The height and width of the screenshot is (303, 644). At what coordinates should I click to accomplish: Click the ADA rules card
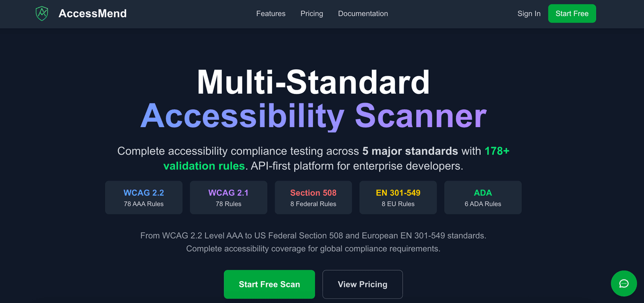483,197
